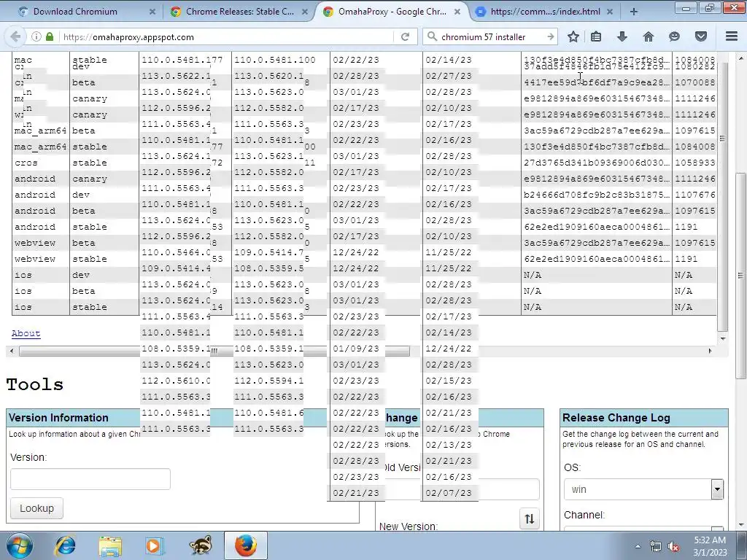Close the https://comm...s/index.html tab
This screenshot has height=560, width=747.
[610, 12]
